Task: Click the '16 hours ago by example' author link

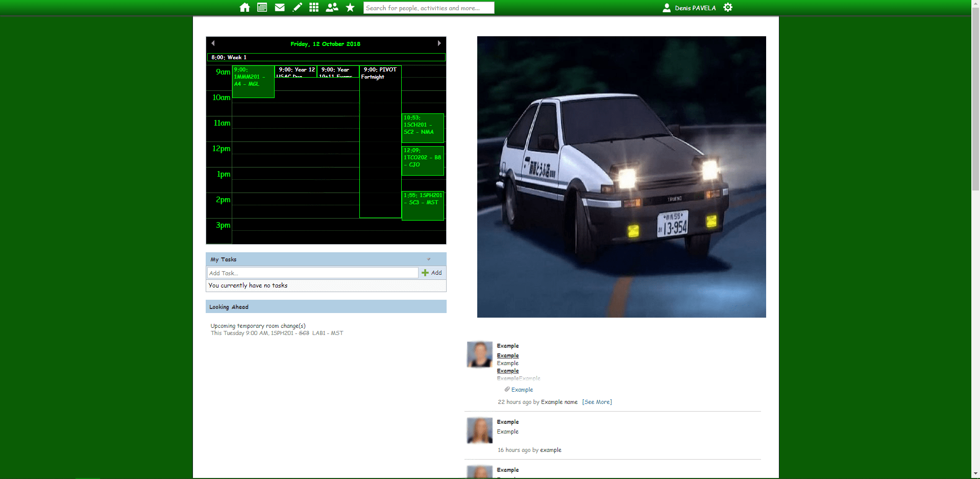Action: [x=551, y=450]
